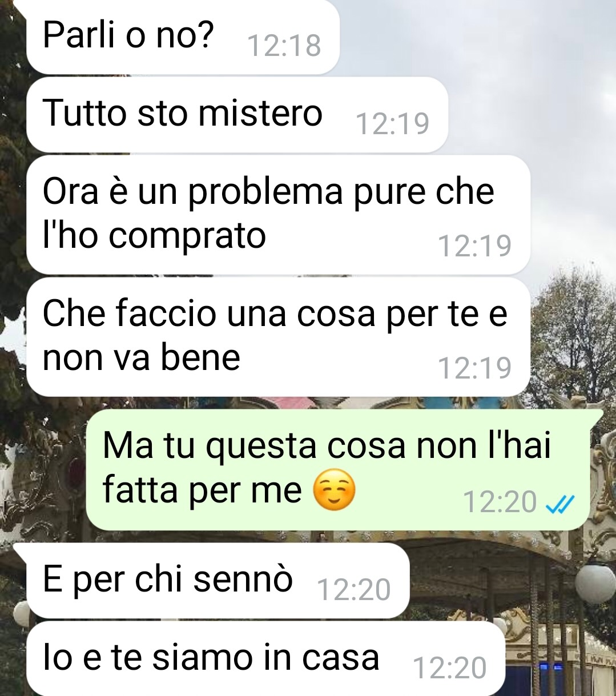This screenshot has width=616, height=696.
Task: Select the green 'Ma tu questa cosa' sent message
Action: [338, 469]
